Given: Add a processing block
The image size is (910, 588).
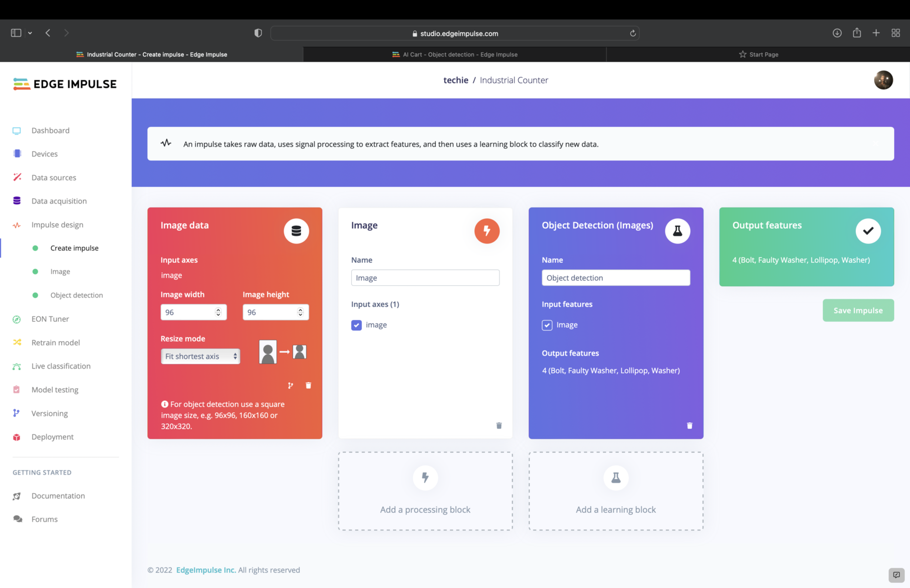Looking at the screenshot, I should pyautogui.click(x=425, y=491).
